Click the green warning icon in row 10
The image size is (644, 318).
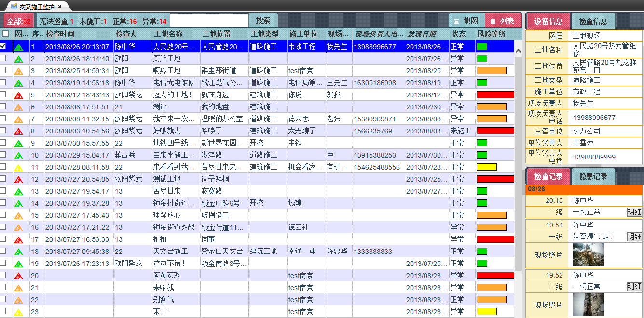pos(19,155)
